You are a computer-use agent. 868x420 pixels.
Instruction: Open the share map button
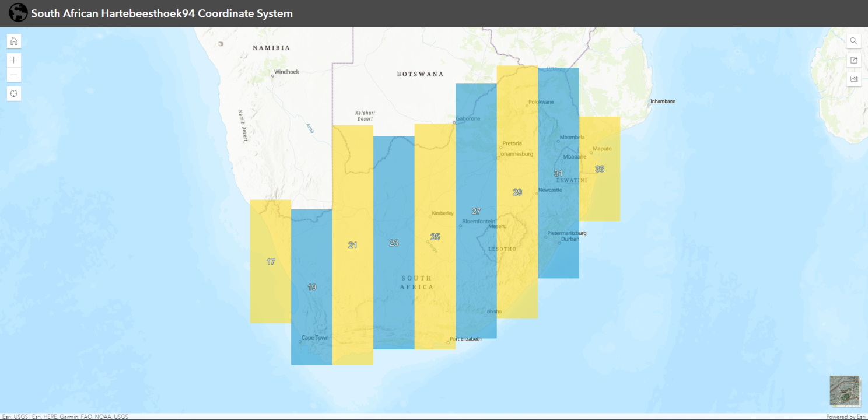coord(853,60)
